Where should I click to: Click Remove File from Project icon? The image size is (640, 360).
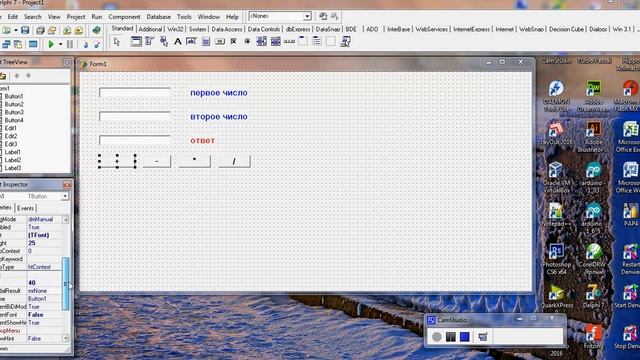click(79, 31)
